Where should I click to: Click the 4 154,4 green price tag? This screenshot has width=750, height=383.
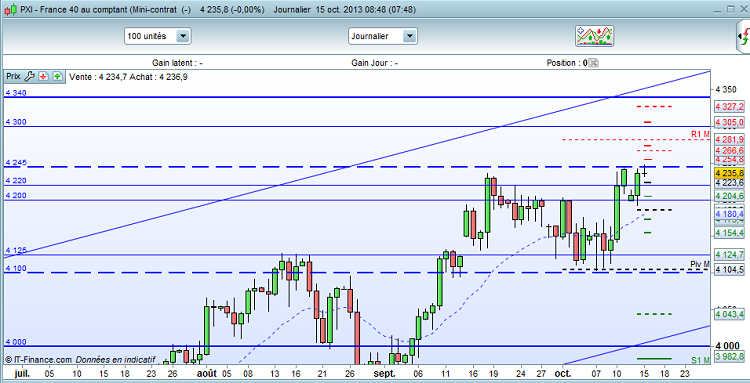point(729,232)
